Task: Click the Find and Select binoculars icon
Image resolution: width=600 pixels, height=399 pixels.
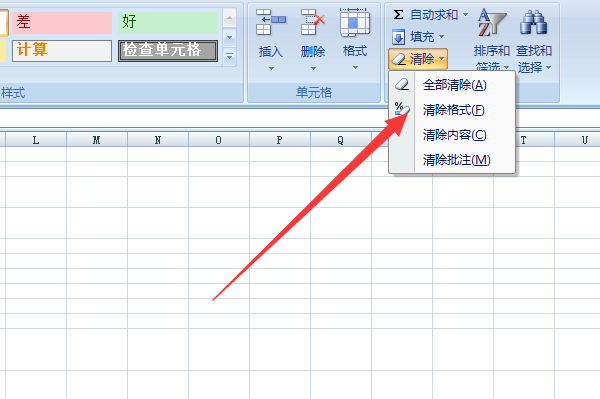Action: pos(533,23)
